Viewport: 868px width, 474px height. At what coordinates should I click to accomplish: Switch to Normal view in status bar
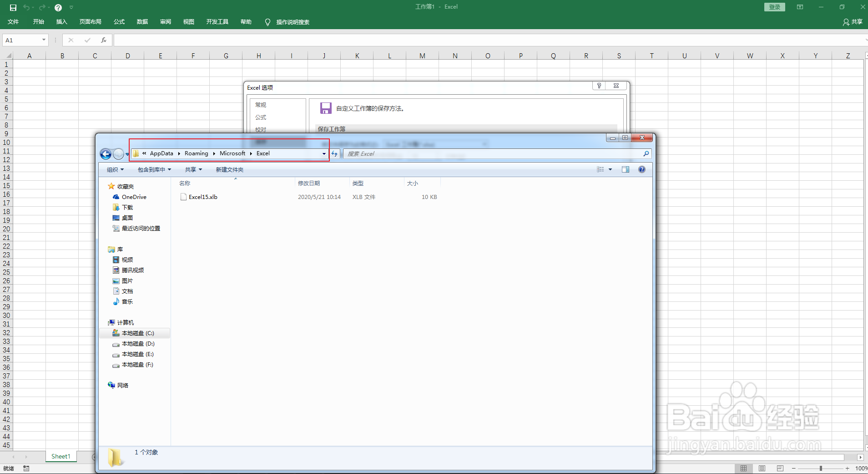click(x=743, y=468)
